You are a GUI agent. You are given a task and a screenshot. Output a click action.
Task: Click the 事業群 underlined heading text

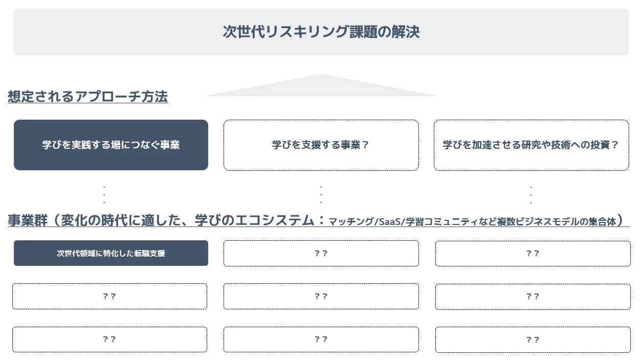(28, 220)
